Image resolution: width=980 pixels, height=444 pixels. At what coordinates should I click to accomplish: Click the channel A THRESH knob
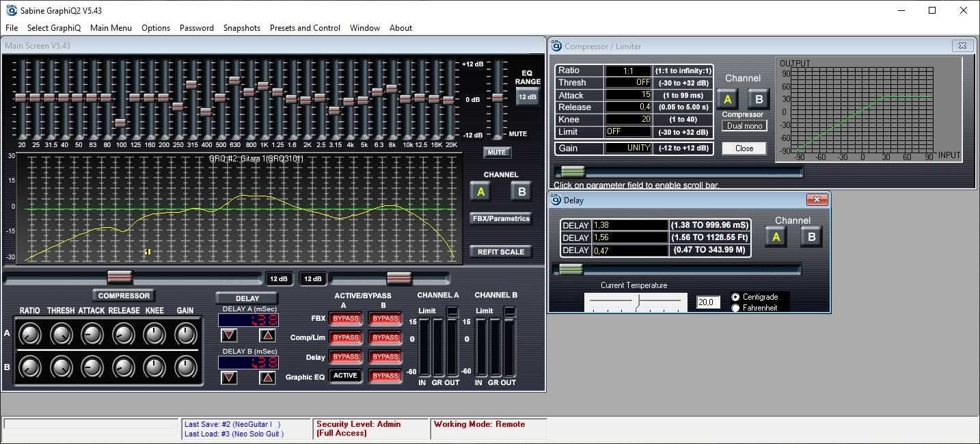(61, 334)
